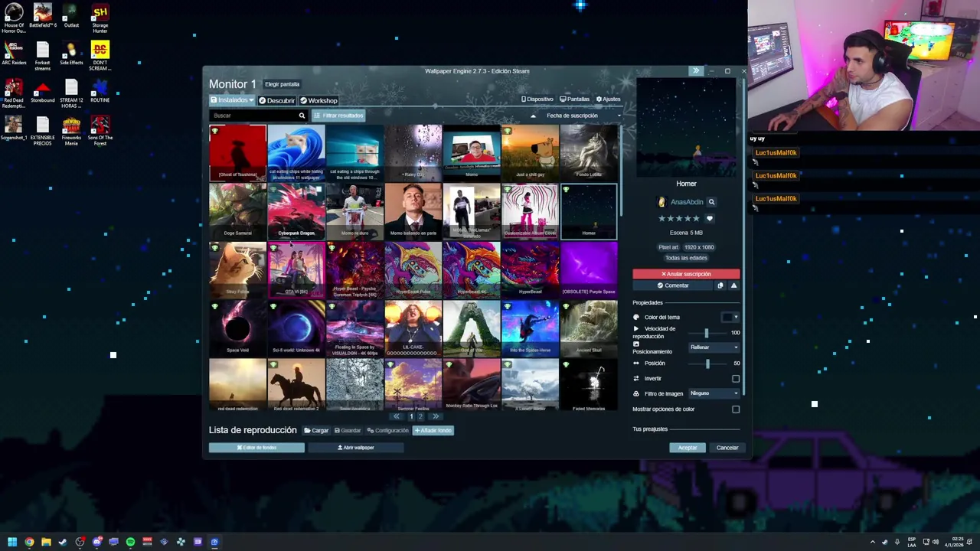The width and height of the screenshot is (980, 551).
Task: Open the Instalados dropdown
Action: click(x=232, y=100)
